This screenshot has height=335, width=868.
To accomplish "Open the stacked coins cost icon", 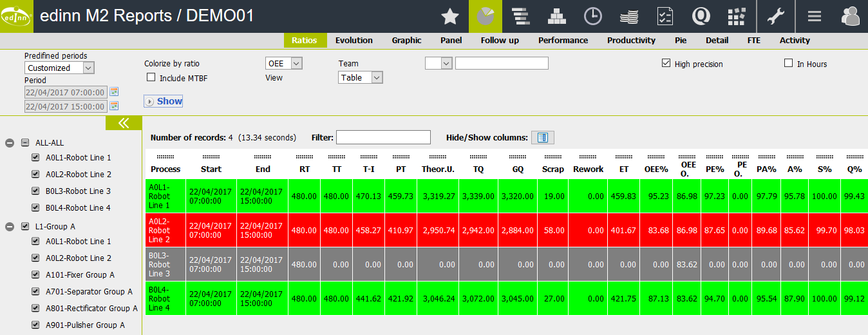I will (628, 16).
